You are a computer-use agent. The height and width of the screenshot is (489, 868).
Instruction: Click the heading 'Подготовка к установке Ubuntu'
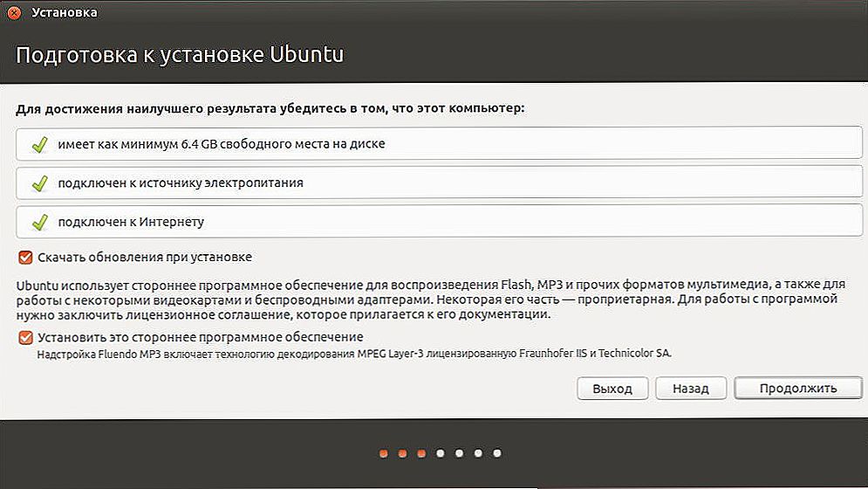[x=180, y=54]
